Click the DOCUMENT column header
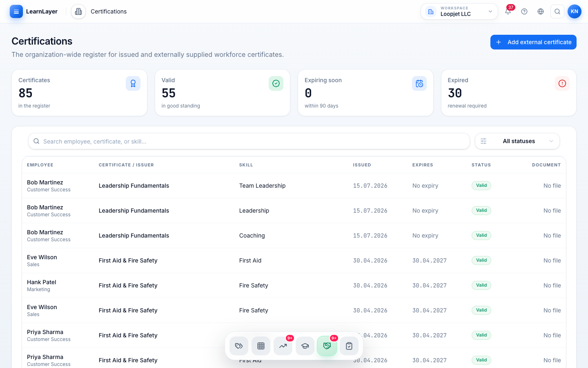 tap(546, 165)
